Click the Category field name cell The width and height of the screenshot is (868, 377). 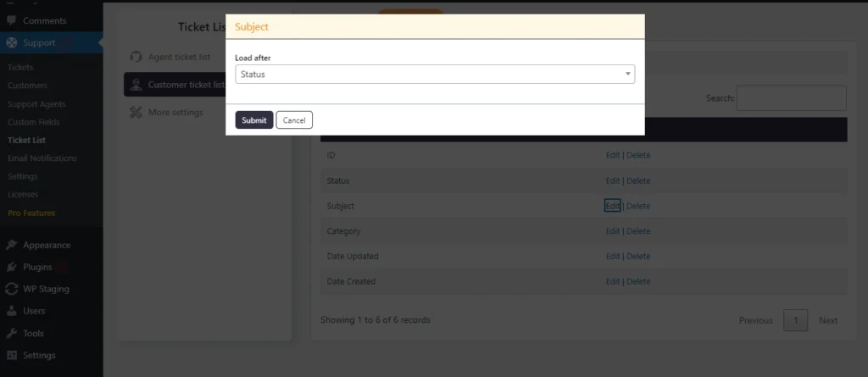(344, 231)
